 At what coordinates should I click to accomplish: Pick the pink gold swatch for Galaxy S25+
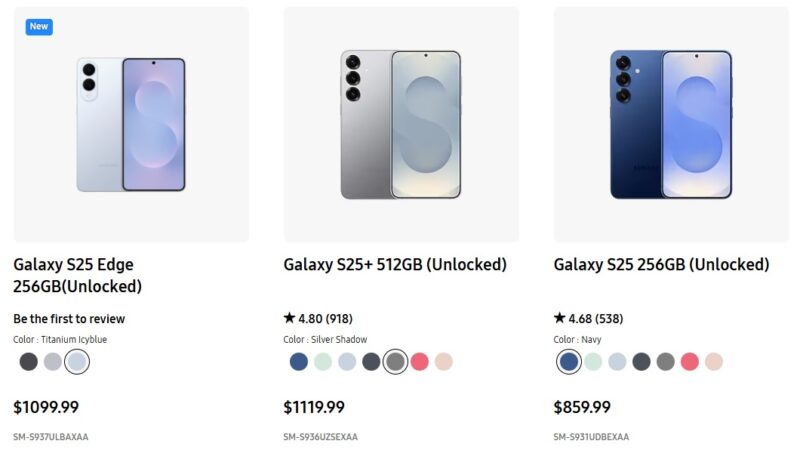click(x=443, y=362)
